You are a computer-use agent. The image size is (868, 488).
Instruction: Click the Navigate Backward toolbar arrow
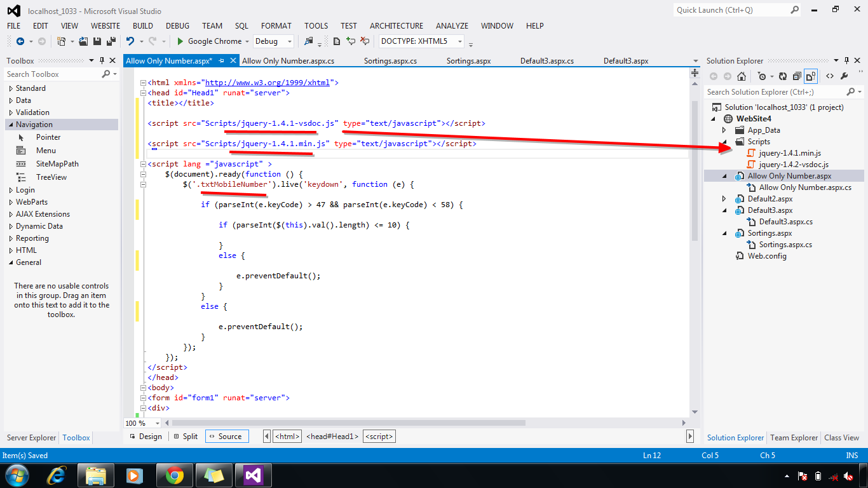20,41
